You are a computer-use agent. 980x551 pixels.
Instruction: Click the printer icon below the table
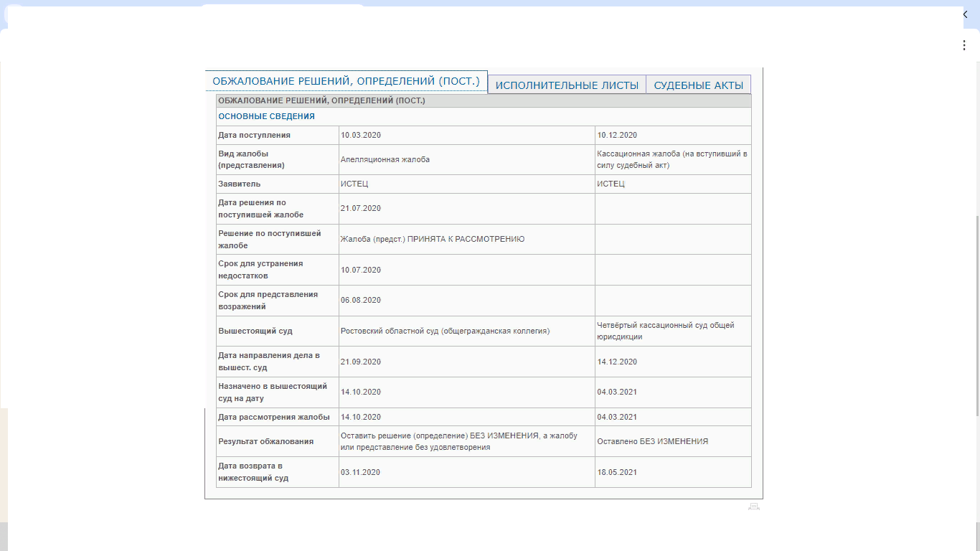tap(753, 507)
